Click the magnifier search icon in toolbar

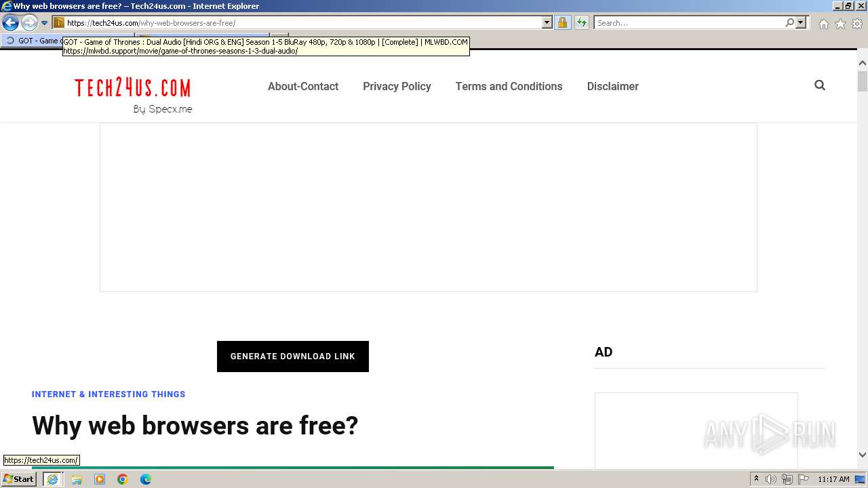click(x=789, y=22)
